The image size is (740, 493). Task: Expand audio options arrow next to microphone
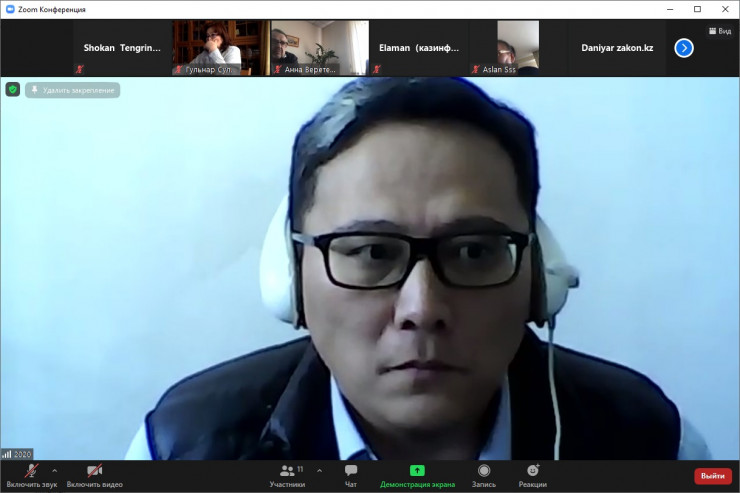[x=54, y=469]
